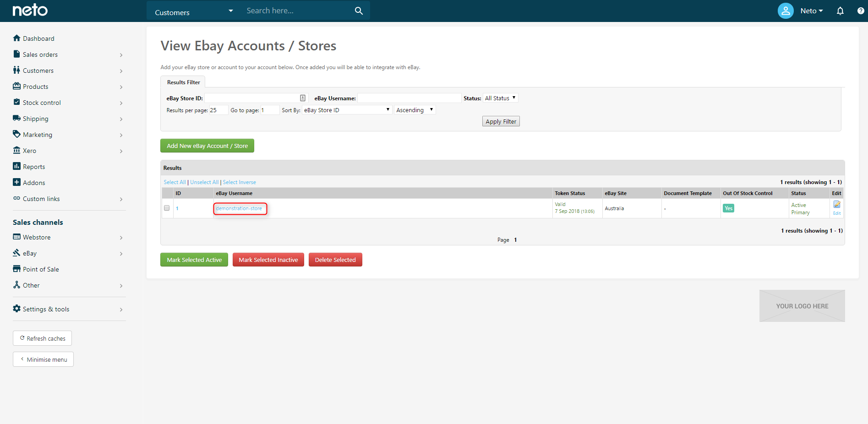Click the Point of Sale register icon

click(17, 269)
